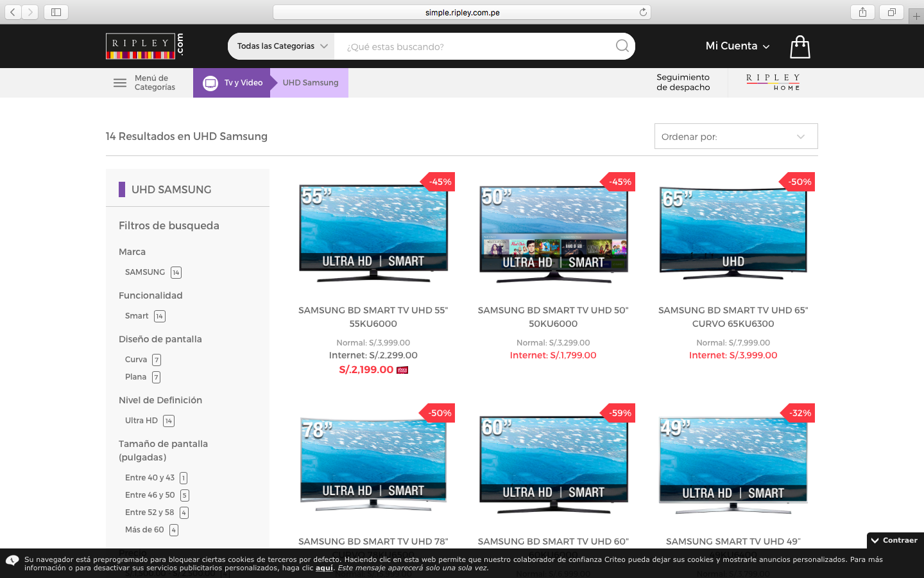Go forward with Safari forward arrow
The height and width of the screenshot is (578, 924).
click(x=30, y=12)
